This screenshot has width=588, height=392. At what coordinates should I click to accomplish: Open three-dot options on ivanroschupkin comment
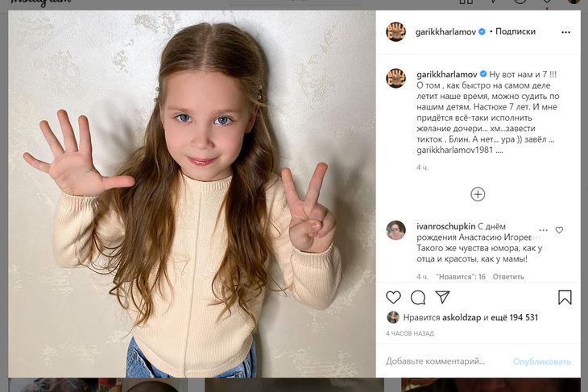(544, 230)
